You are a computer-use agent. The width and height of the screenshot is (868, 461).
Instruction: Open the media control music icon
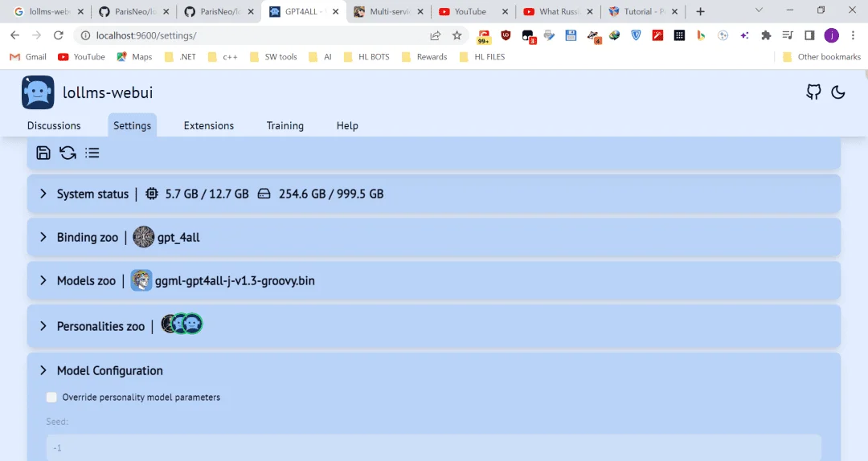787,35
